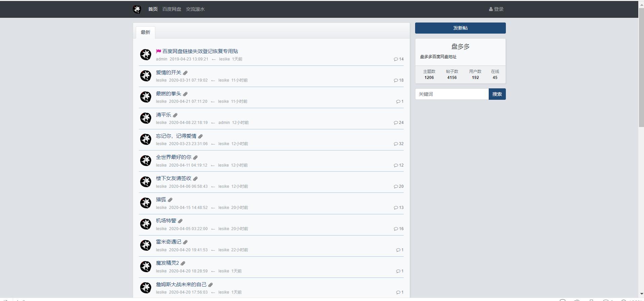Click the avatar beside 雷米奇遇记
This screenshot has height=301, width=644.
tap(146, 245)
